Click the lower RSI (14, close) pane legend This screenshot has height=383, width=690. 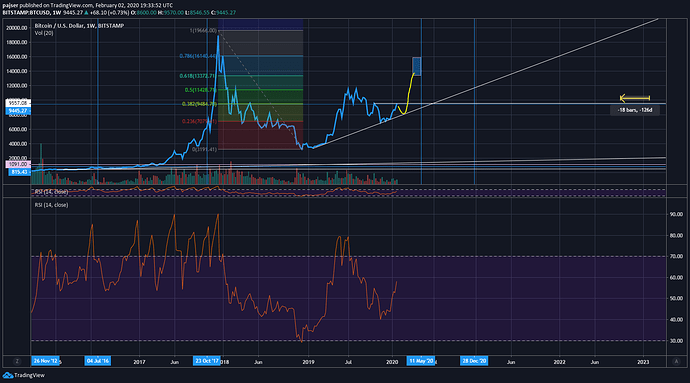coord(51,205)
